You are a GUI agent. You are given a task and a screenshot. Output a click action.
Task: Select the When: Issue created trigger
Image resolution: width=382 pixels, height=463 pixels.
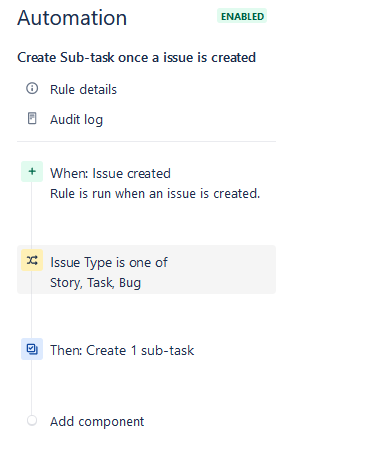click(110, 173)
